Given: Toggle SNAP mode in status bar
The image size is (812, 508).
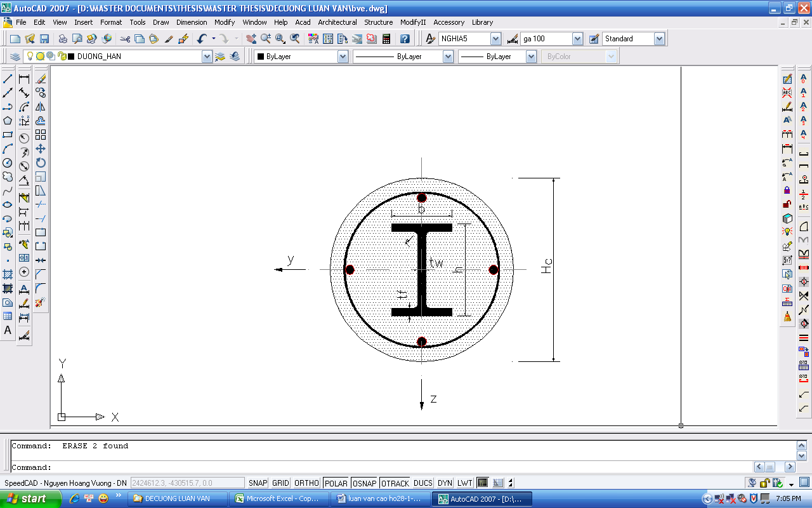Looking at the screenshot, I should (258, 483).
